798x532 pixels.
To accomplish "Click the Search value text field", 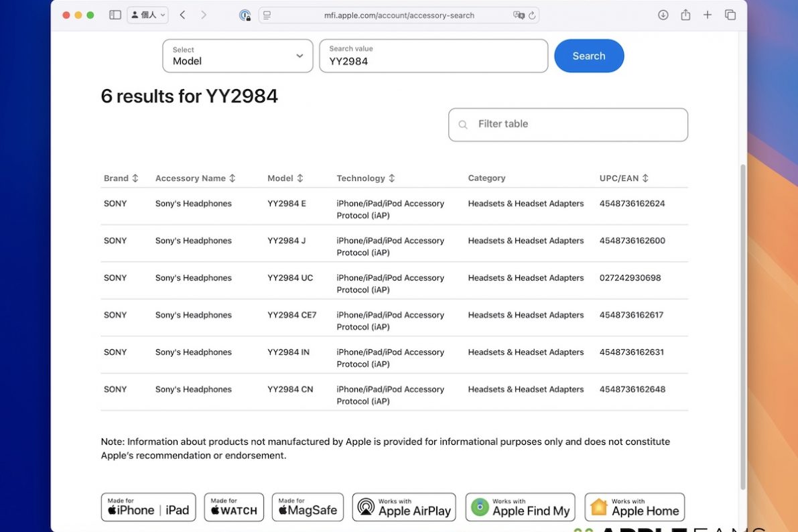I will pyautogui.click(x=434, y=56).
